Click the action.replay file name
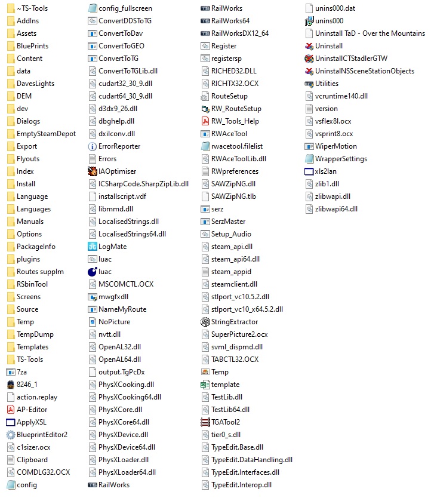The height and width of the screenshot is (504, 431). pos(37,397)
